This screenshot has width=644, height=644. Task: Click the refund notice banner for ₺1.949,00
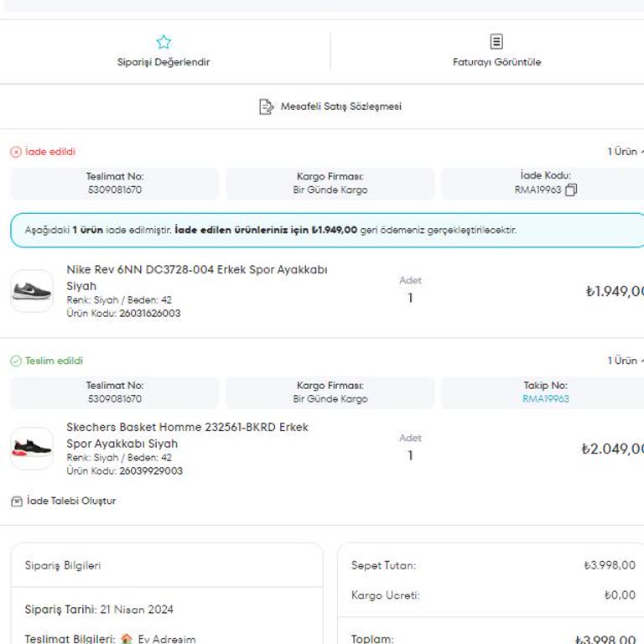327,230
